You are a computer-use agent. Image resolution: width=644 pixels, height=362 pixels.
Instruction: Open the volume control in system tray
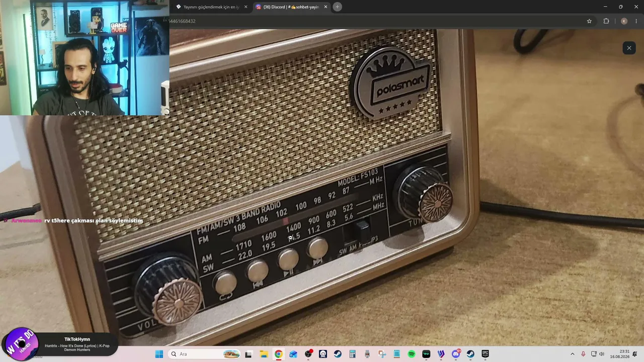[602, 354]
